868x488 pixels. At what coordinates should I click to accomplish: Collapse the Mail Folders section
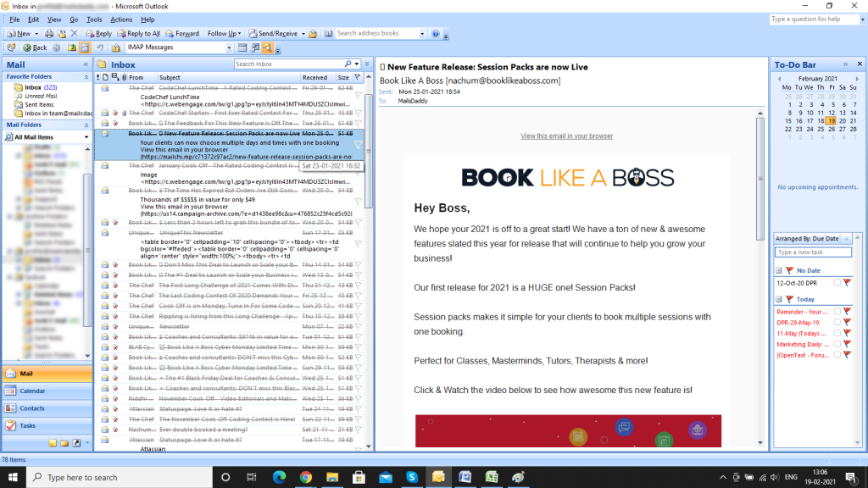point(86,125)
